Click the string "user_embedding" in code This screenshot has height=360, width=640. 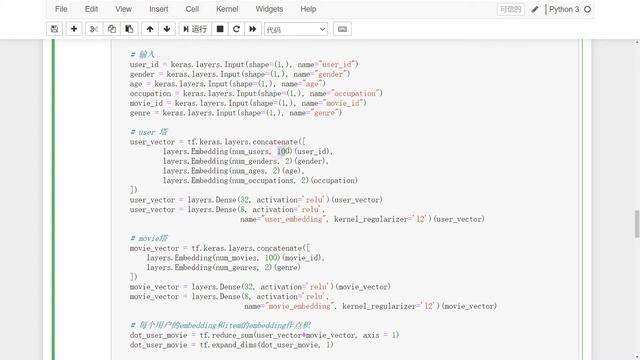293,219
